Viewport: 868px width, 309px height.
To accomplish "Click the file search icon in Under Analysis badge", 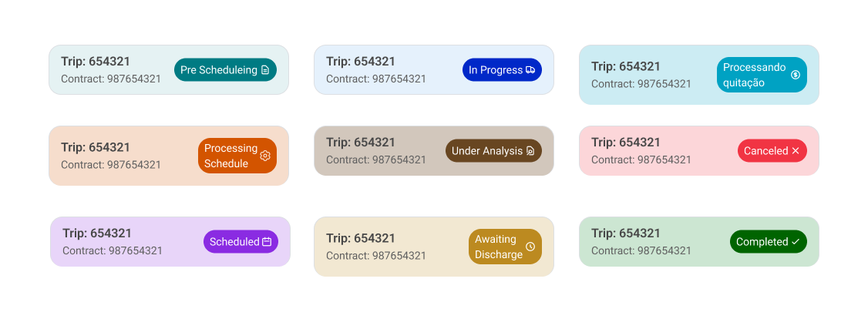I will 530,151.
